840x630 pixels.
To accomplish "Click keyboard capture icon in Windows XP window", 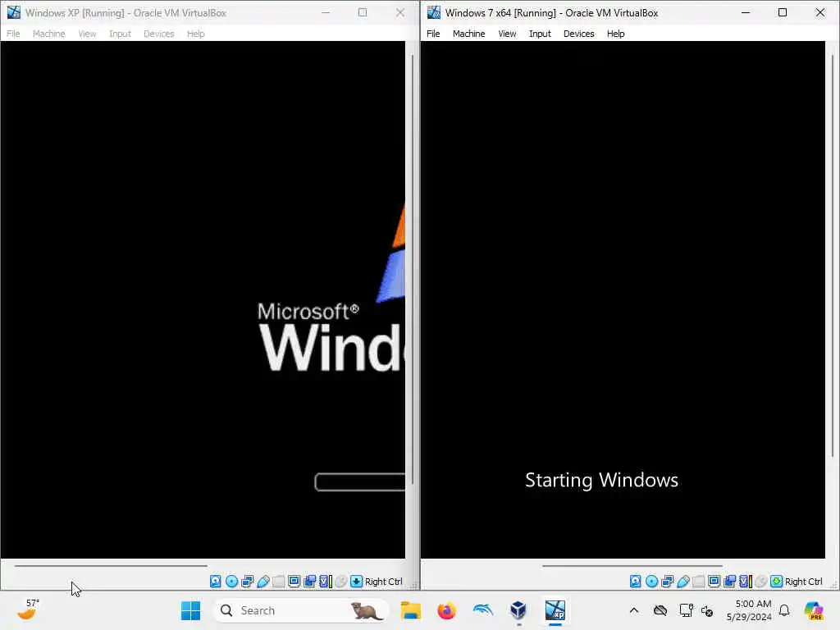I will pos(356,582).
